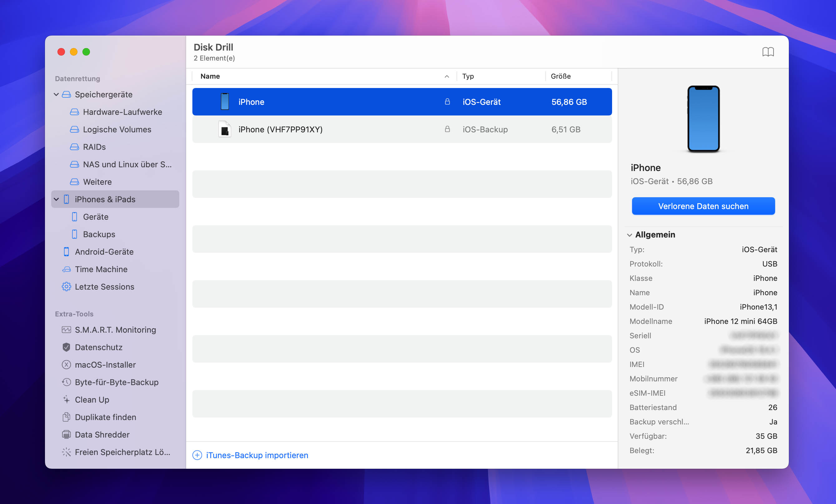Click the Freien Speicherplatz Löschen icon
Image resolution: width=836 pixels, height=504 pixels.
(66, 452)
